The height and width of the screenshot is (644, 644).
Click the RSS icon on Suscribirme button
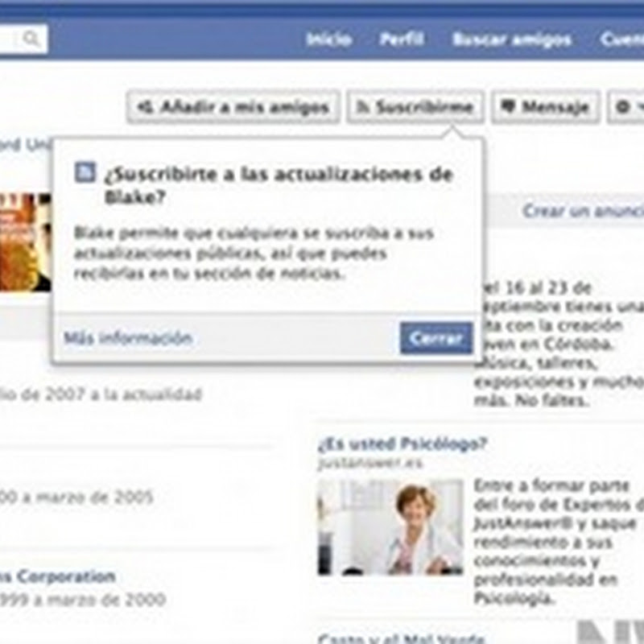pos(362,107)
